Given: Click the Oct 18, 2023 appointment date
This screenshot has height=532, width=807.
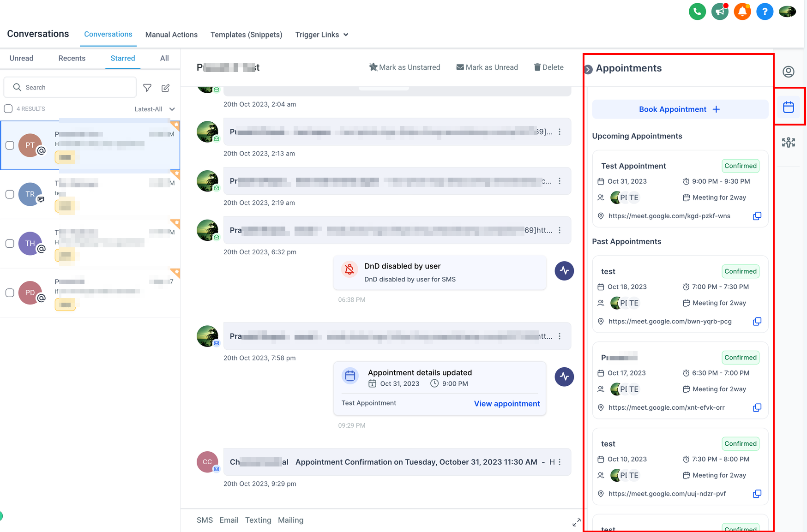Looking at the screenshot, I should (x=627, y=287).
